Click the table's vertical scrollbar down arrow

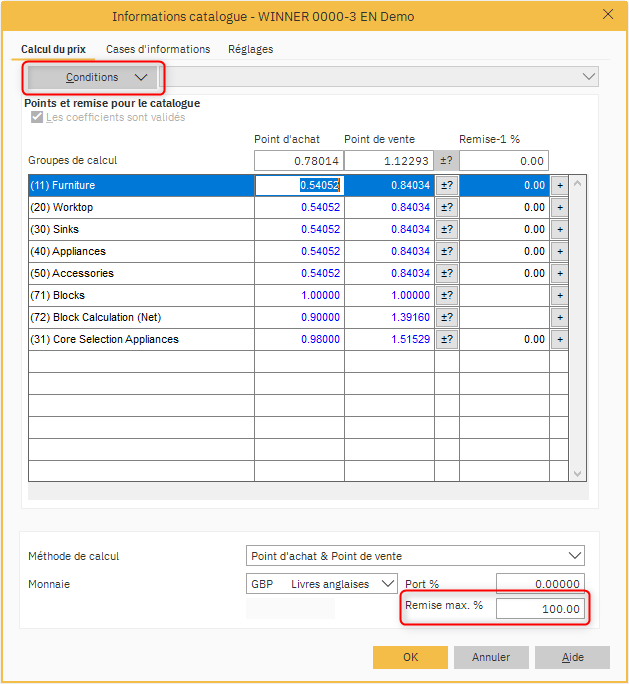pos(576,474)
